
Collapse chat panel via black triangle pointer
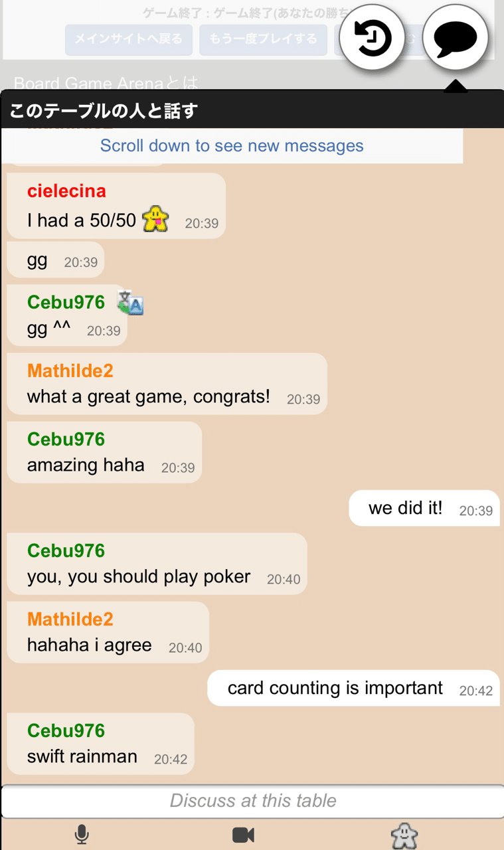(x=456, y=86)
